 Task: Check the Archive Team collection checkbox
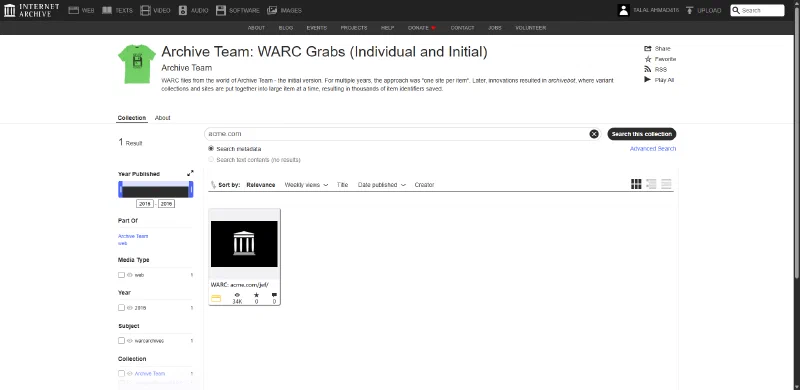pos(121,374)
